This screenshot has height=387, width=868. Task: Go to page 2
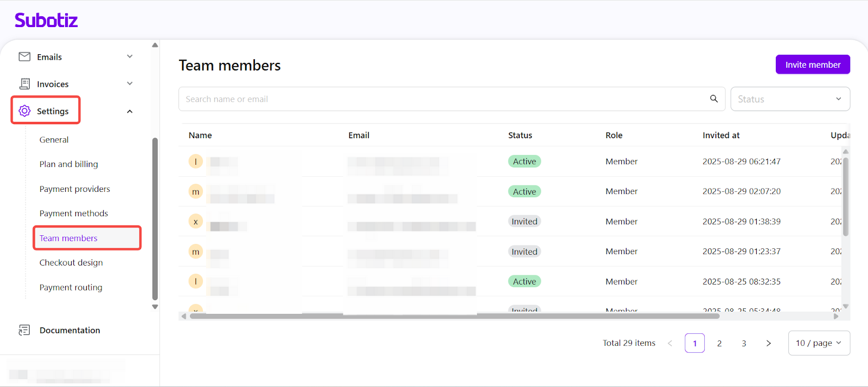click(719, 343)
